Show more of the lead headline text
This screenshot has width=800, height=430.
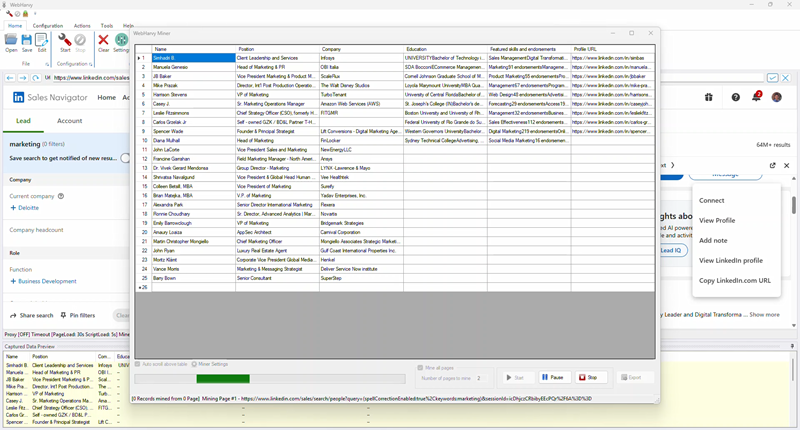pyautogui.click(x=764, y=315)
